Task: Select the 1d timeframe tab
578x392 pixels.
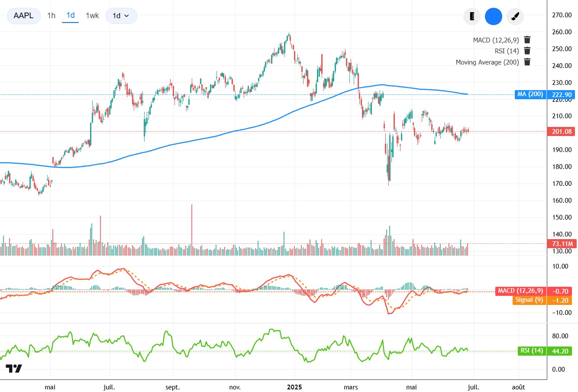Action: [x=71, y=16]
